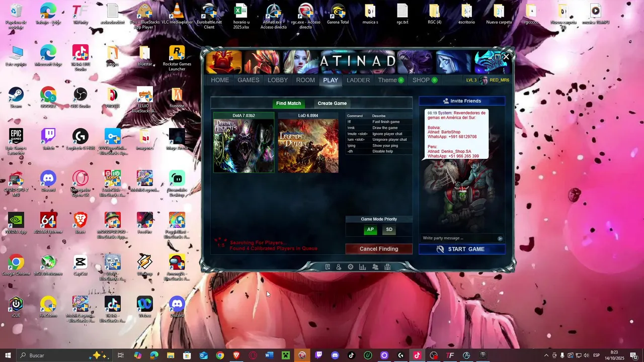Click the green Theme indicator icon
Image resolution: width=644 pixels, height=362 pixels.
tap(401, 80)
